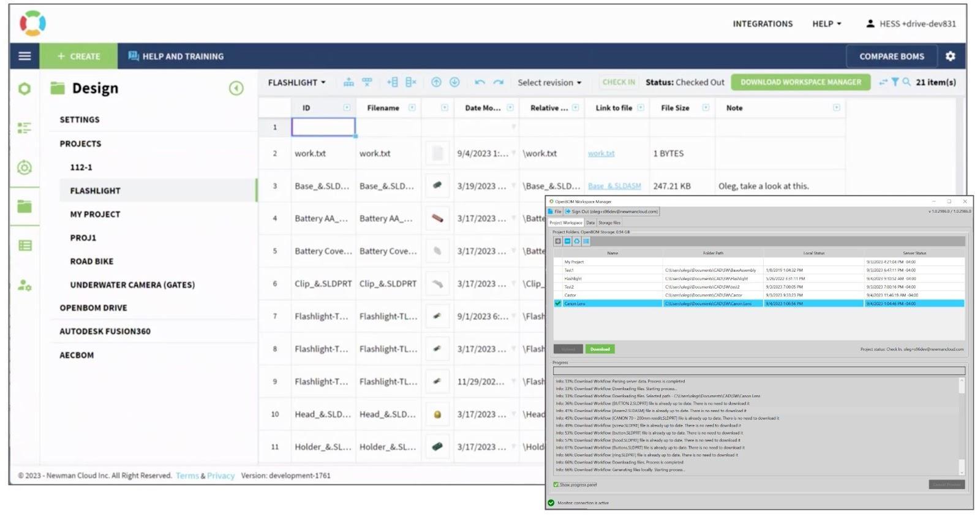Click the swap arrows icon beside filter
Image resolution: width=980 pixels, height=518 pixels.
[x=883, y=82]
